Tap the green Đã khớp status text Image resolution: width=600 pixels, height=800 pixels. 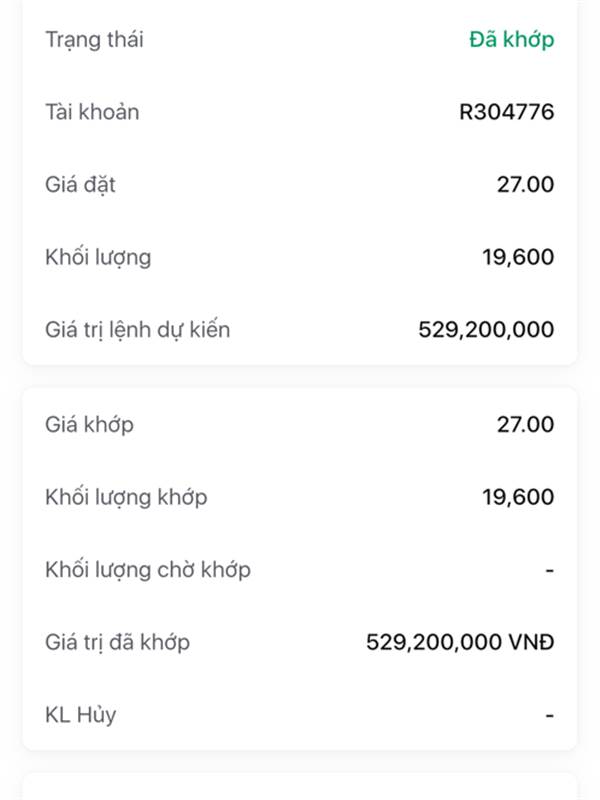point(511,40)
